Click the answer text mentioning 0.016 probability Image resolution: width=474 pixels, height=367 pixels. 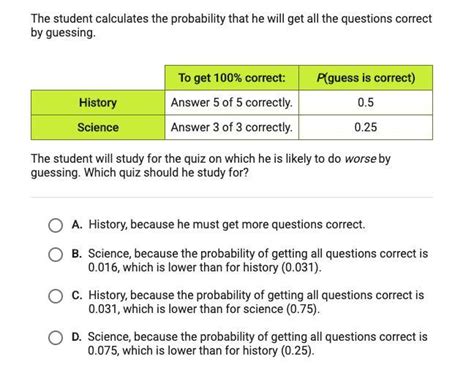(x=258, y=260)
